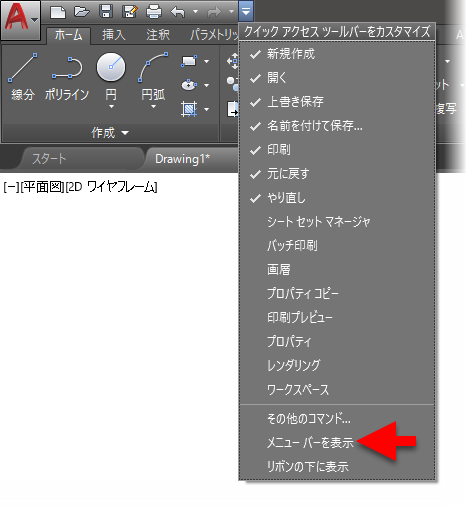Image resolution: width=467 pixels, height=507 pixels.
Task: Click the [−] viewport controls label
Action: click(11, 187)
